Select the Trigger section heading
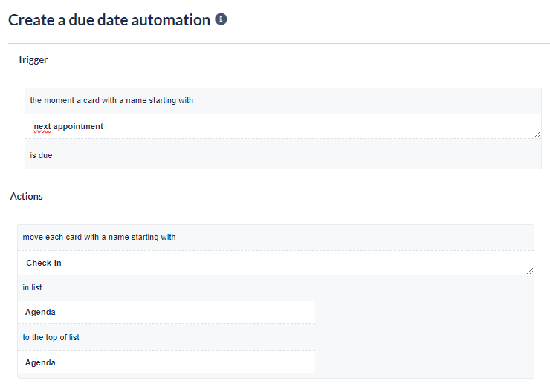 (33, 60)
